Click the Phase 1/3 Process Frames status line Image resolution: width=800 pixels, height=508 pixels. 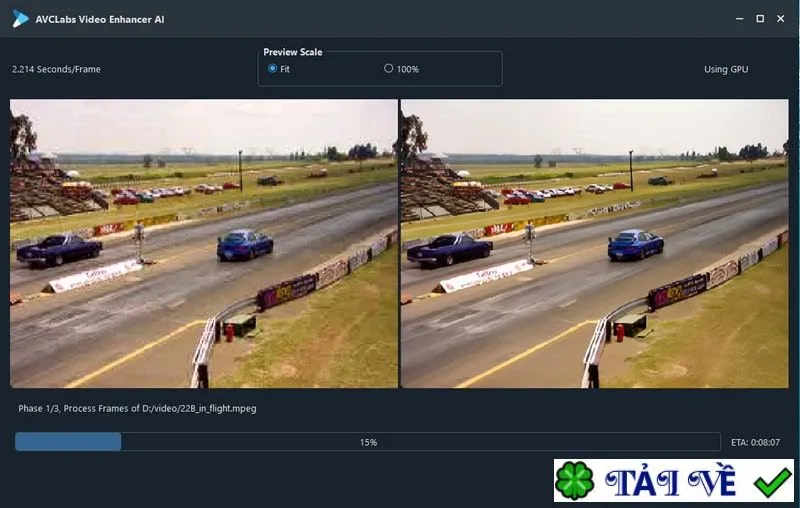click(x=137, y=409)
